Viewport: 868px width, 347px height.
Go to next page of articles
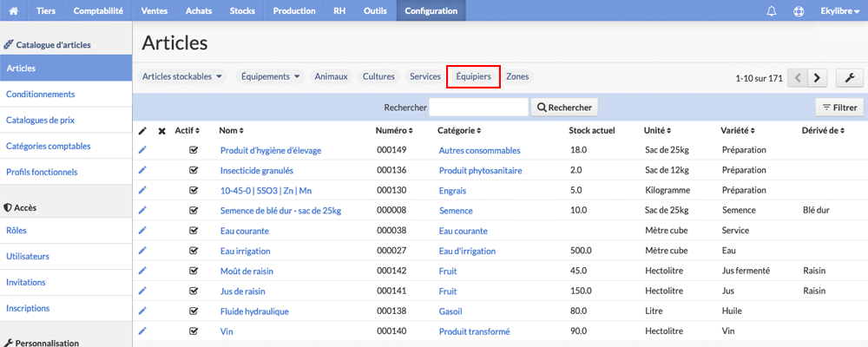tap(817, 78)
